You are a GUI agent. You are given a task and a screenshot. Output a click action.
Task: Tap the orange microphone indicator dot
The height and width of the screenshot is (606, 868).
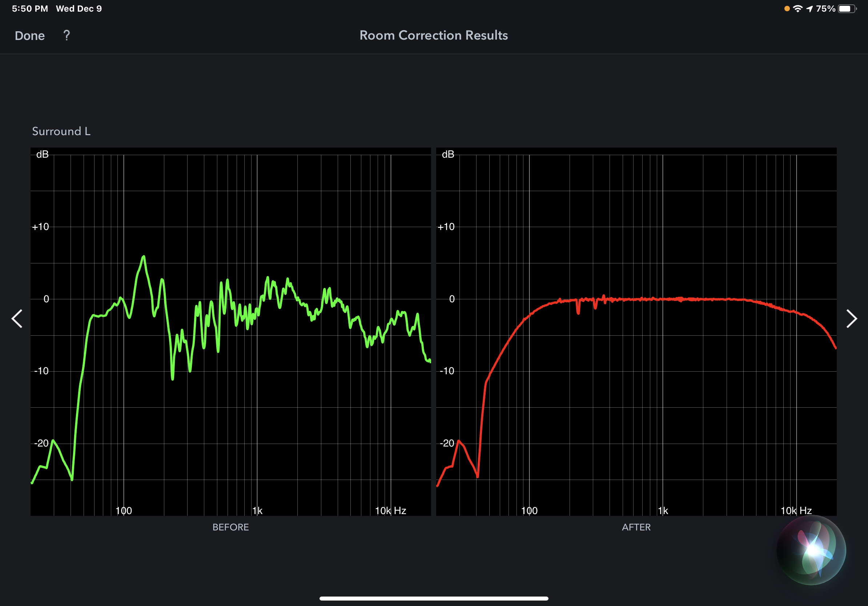787,9
